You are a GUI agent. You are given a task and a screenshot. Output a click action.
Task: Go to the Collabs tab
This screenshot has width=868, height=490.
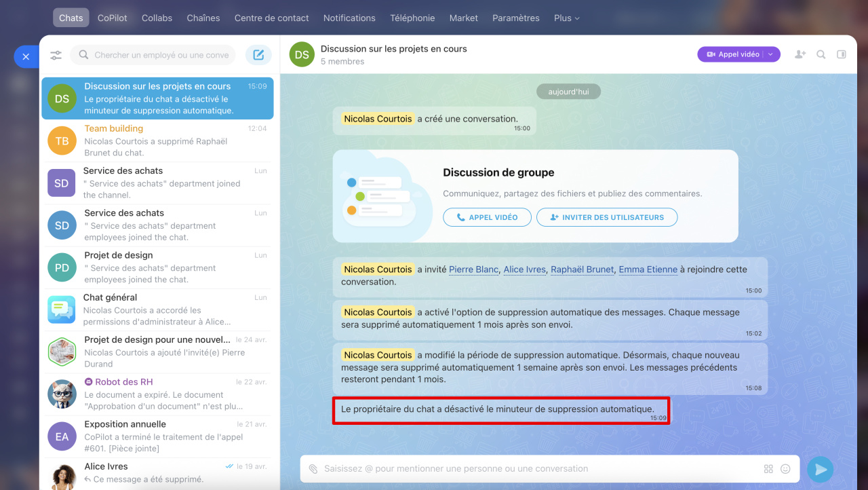pos(157,18)
